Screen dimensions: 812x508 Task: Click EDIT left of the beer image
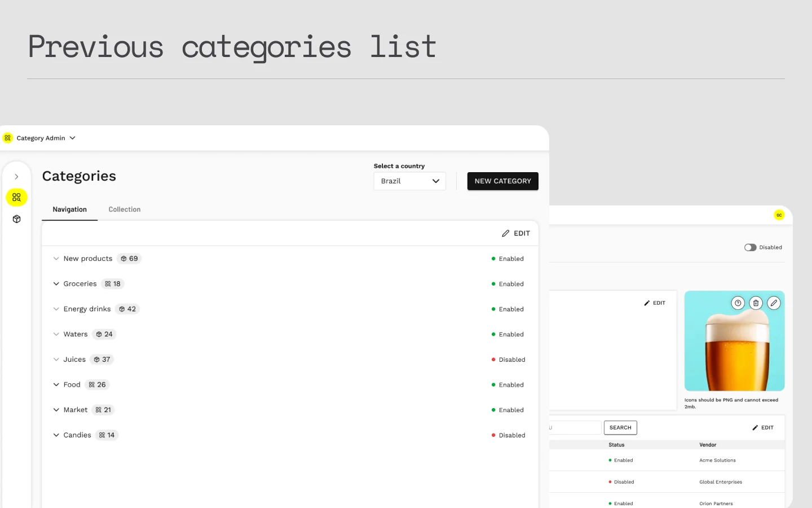655,303
